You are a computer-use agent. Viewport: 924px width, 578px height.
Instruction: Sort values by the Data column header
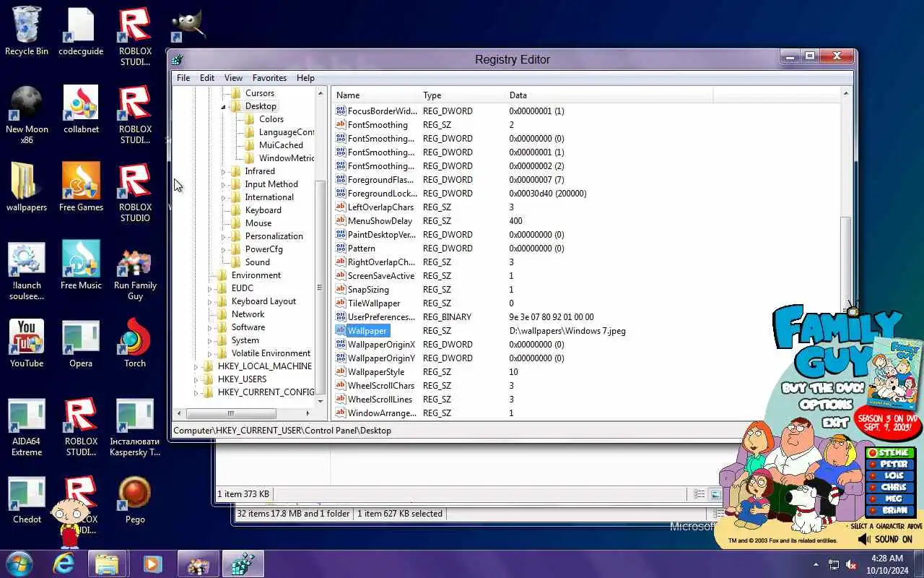click(x=609, y=95)
